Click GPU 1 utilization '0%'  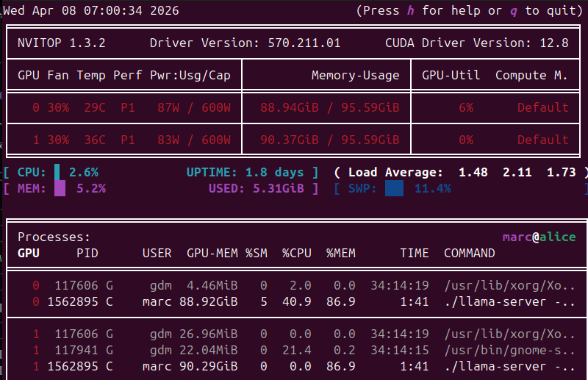point(466,140)
